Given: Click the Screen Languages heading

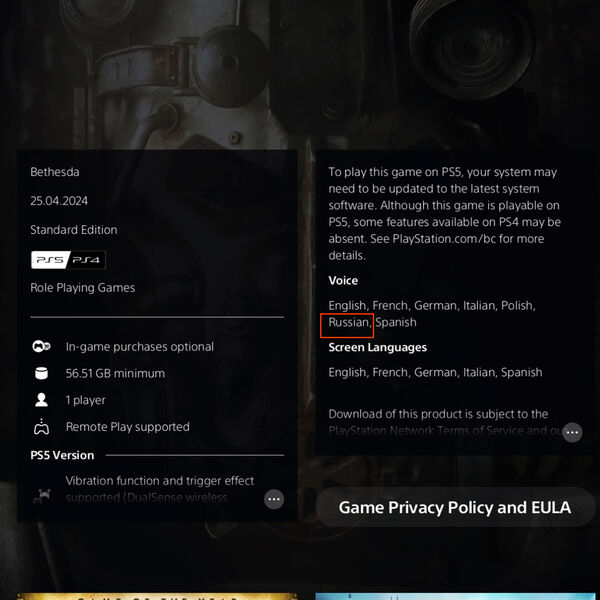Looking at the screenshot, I should click(377, 347).
